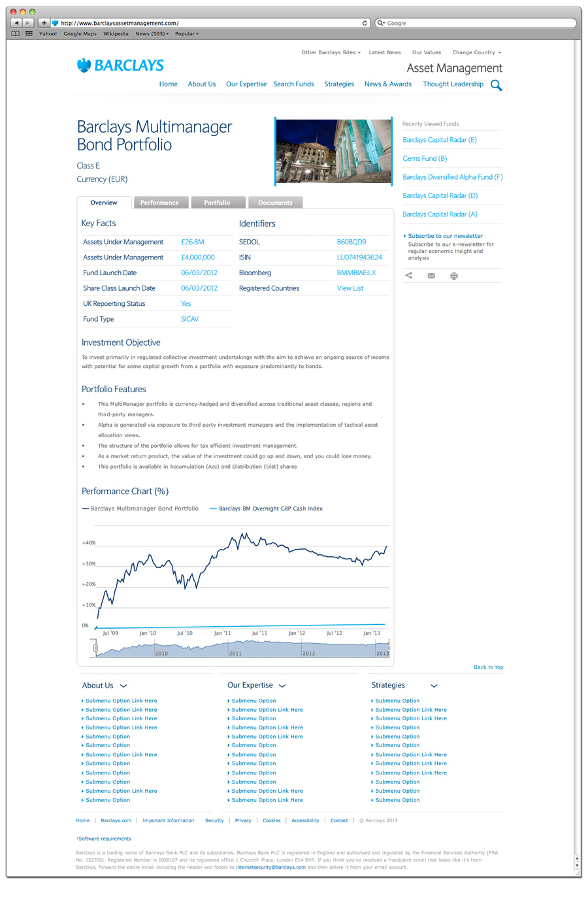Switch to the Performance tab
588x900 pixels.
tap(159, 203)
